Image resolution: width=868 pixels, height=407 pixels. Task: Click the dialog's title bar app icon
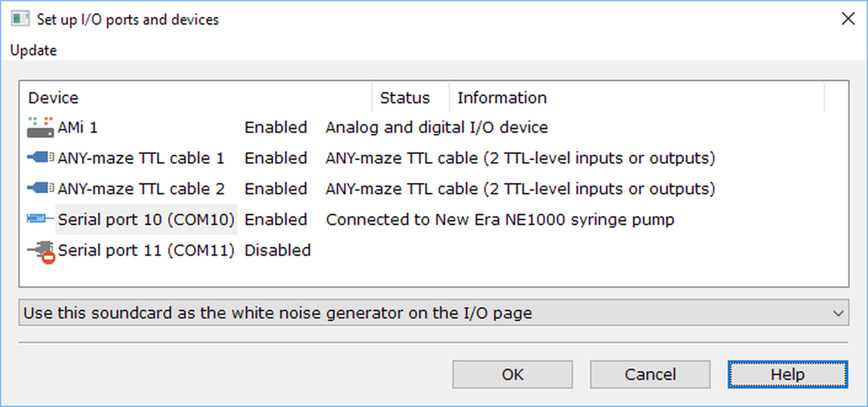click(20, 19)
